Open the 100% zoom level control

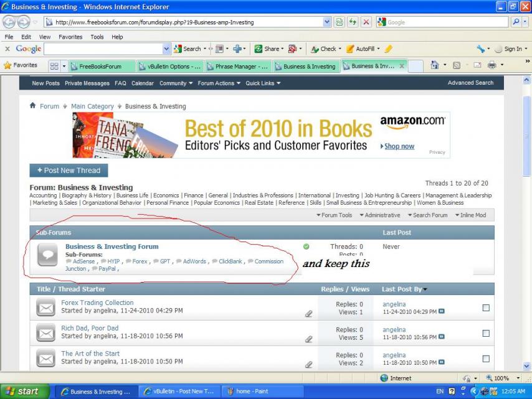click(503, 378)
